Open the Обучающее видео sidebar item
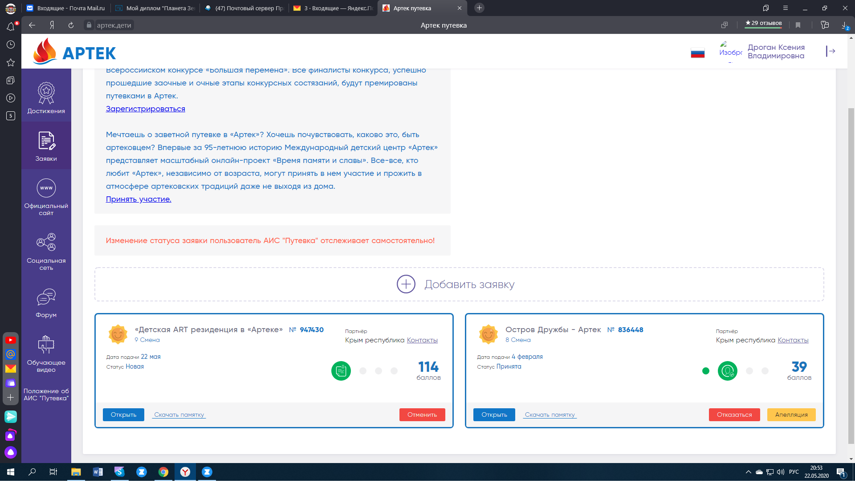The width and height of the screenshot is (855, 504). tap(46, 354)
